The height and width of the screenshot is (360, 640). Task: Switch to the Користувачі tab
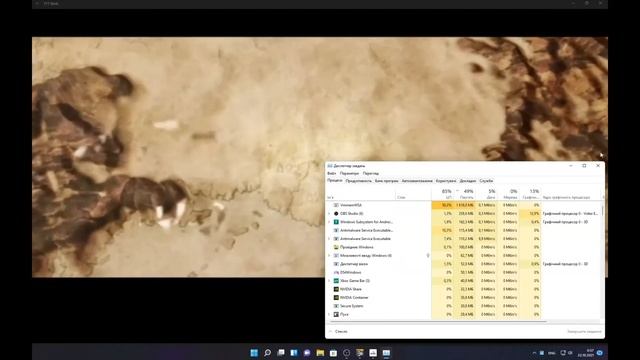tap(446, 181)
